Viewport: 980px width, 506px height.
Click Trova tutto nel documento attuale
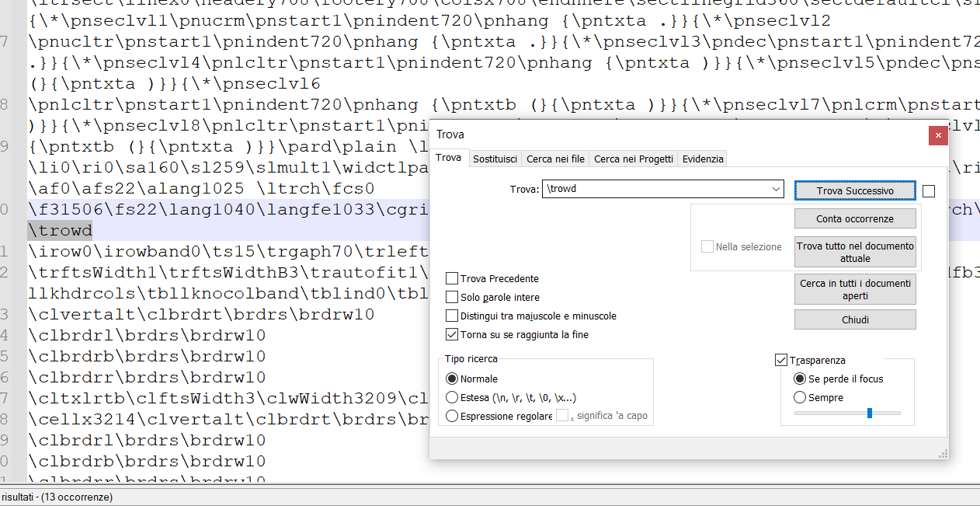click(x=854, y=252)
